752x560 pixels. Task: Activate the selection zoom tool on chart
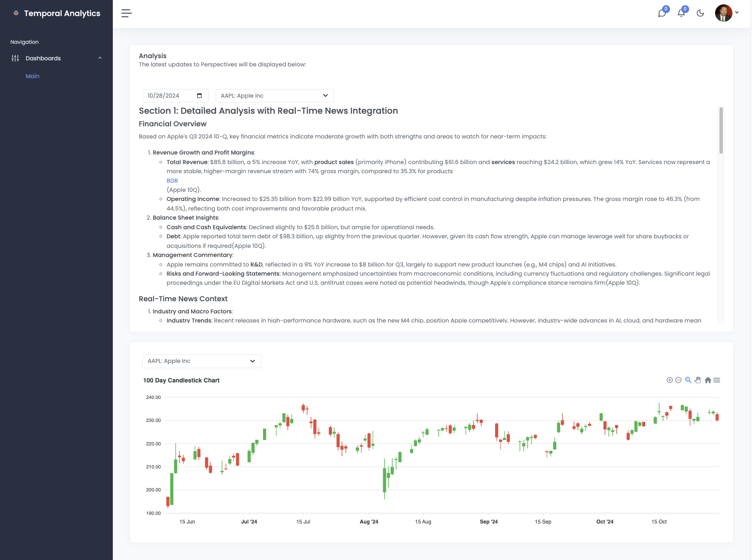[688, 380]
